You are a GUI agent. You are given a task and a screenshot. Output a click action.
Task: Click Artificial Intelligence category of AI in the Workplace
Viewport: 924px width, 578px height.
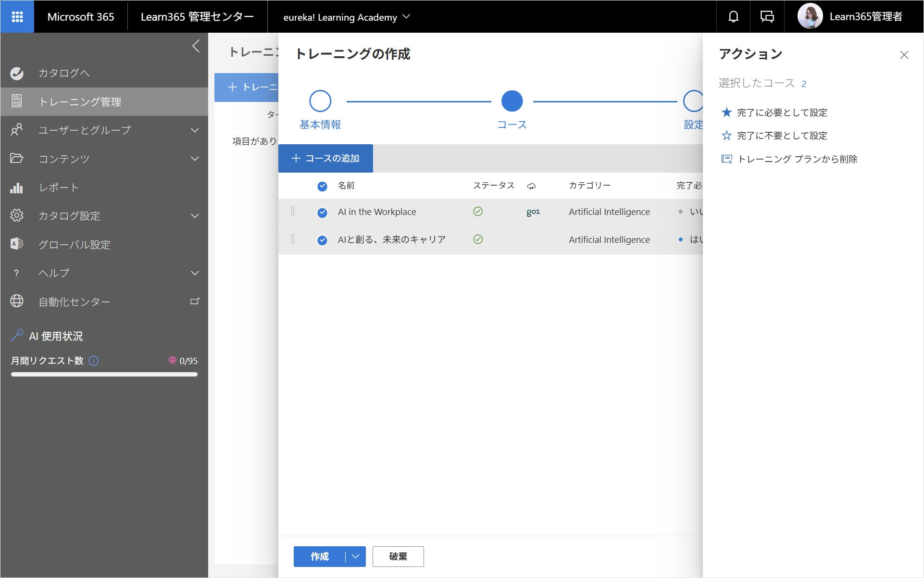pyautogui.click(x=609, y=212)
